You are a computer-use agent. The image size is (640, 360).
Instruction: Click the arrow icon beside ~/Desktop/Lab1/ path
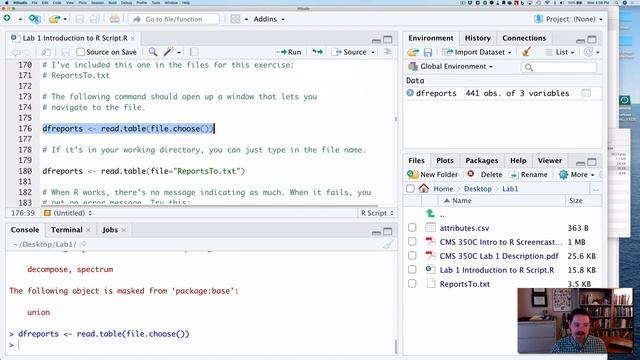coord(83,244)
